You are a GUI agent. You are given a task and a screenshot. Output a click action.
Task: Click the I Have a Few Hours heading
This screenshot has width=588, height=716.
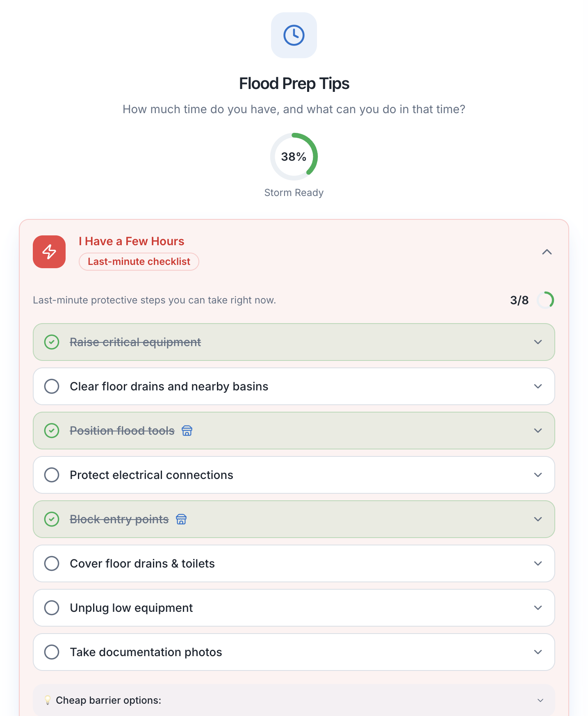coord(131,241)
